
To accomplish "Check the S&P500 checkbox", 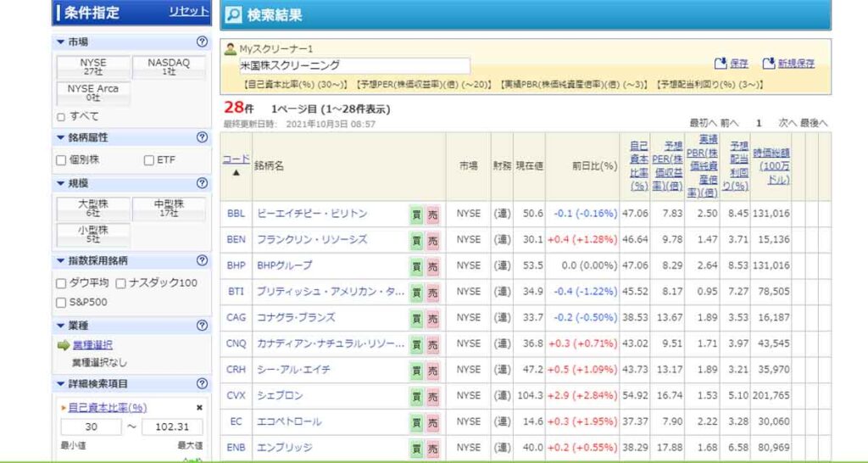I will click(x=61, y=303).
